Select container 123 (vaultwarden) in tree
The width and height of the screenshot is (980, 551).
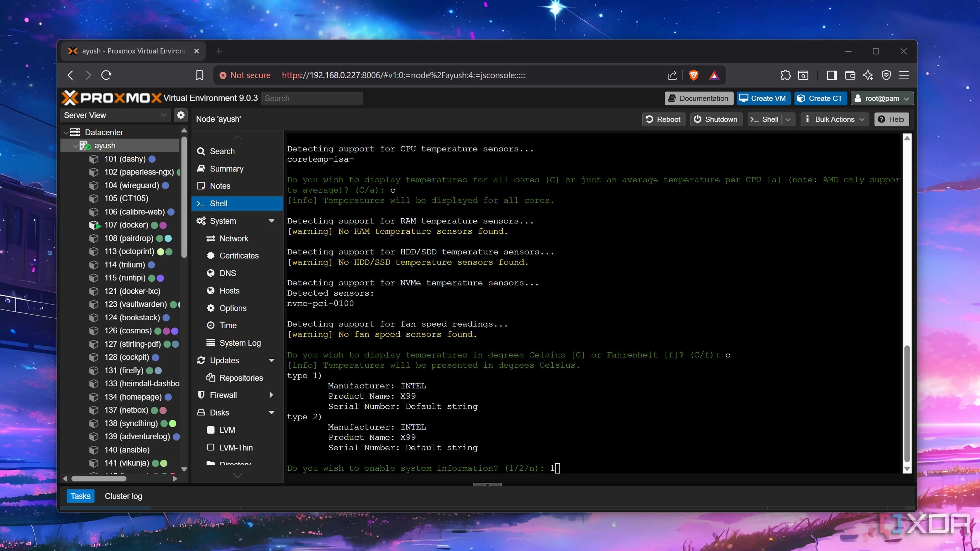tap(136, 304)
